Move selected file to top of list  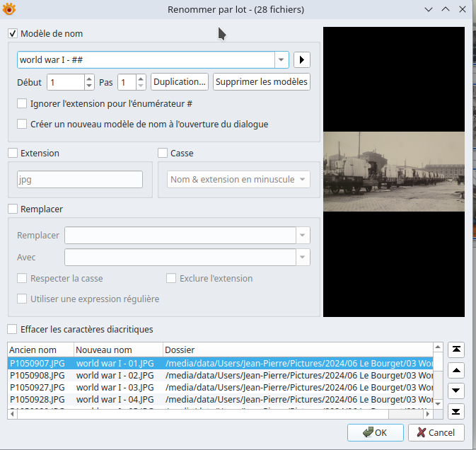click(x=456, y=350)
